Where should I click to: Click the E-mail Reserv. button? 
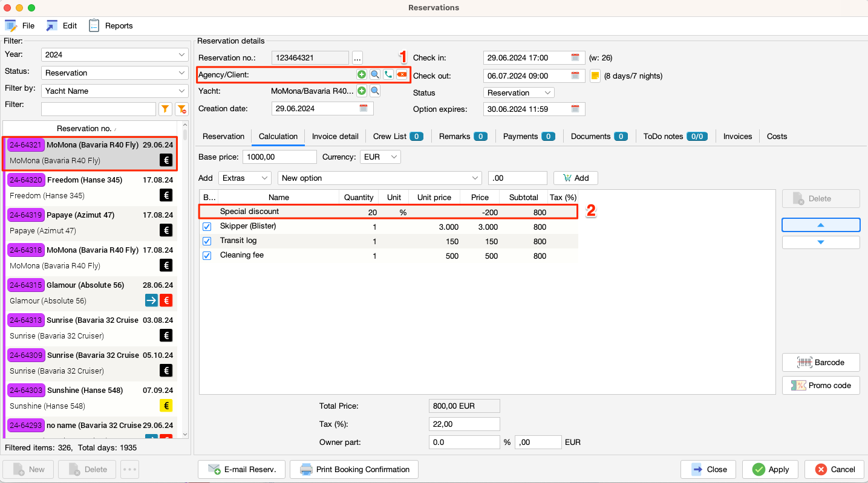(241, 469)
